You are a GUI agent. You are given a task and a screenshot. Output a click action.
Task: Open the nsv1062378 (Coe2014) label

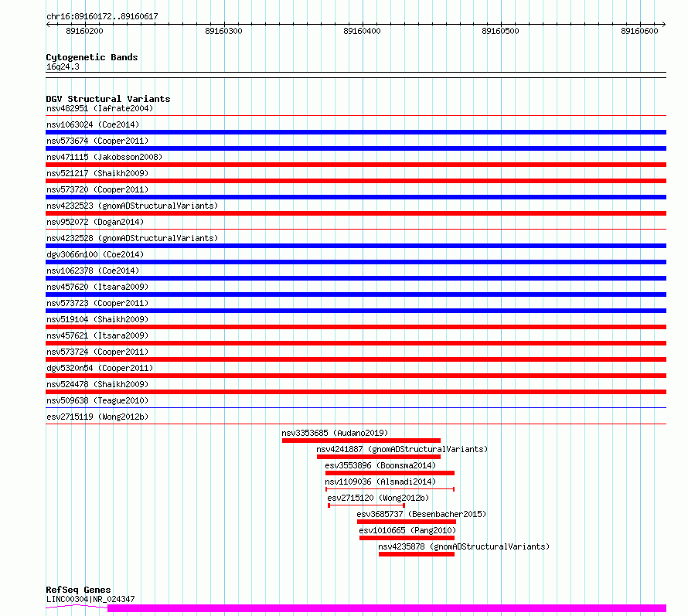(93, 271)
